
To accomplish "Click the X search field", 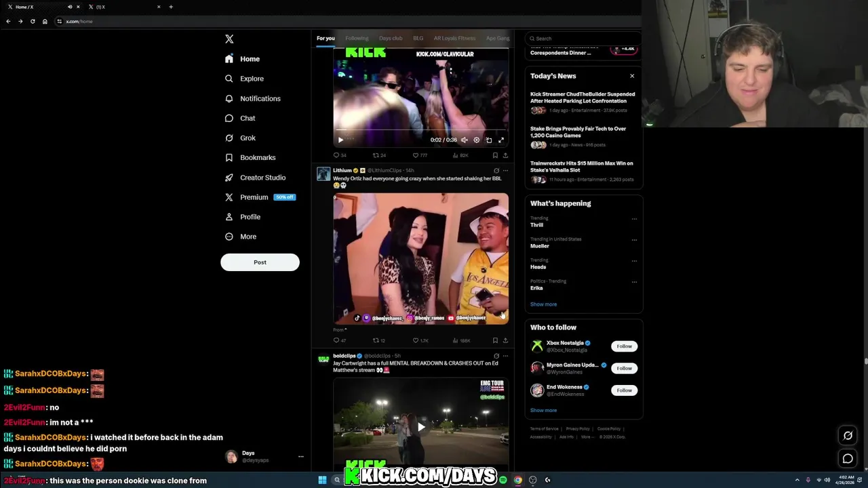I will 583,39.
